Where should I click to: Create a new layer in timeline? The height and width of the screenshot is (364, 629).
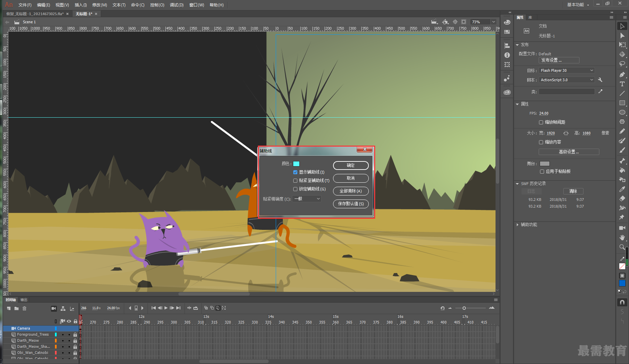(9, 308)
